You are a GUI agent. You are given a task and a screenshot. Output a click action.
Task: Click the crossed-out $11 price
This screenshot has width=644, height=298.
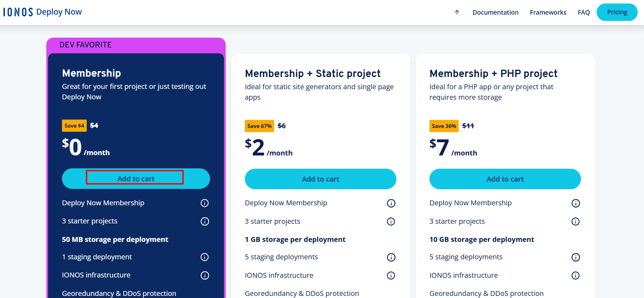[468, 126]
